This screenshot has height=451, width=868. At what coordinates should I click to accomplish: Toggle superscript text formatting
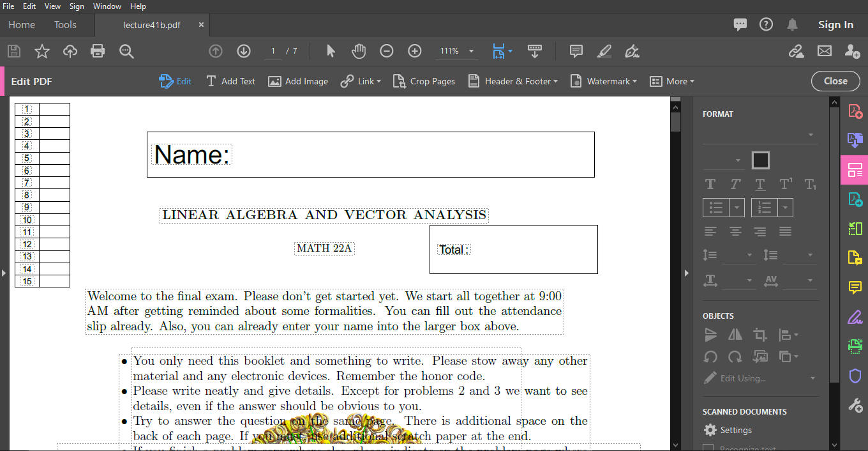786,184
